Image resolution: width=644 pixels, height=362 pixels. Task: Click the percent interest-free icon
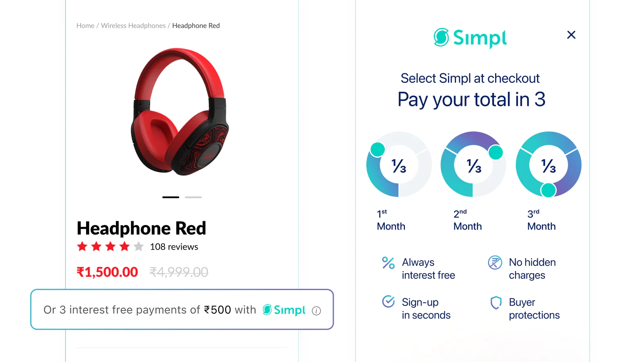tap(388, 263)
